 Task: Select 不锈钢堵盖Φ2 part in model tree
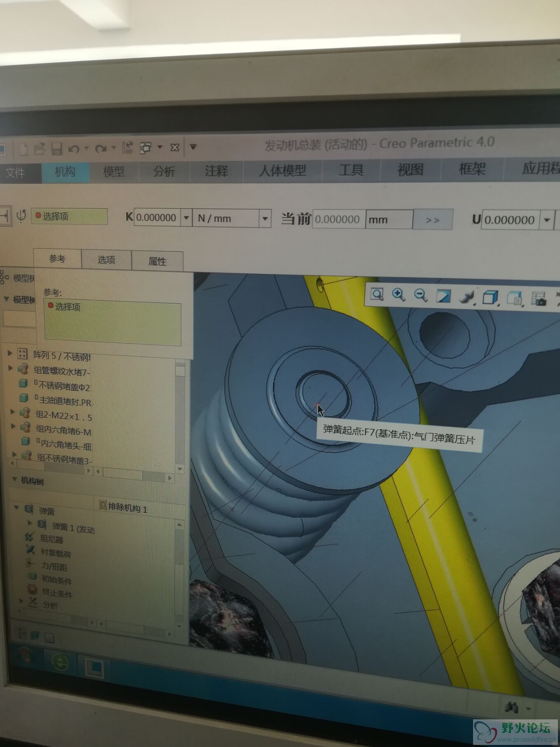[62, 385]
